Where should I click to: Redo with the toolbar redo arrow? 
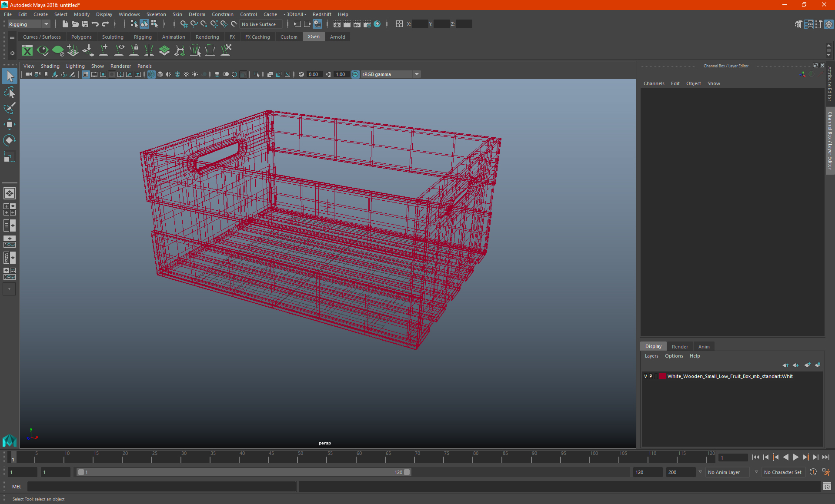pyautogui.click(x=105, y=24)
